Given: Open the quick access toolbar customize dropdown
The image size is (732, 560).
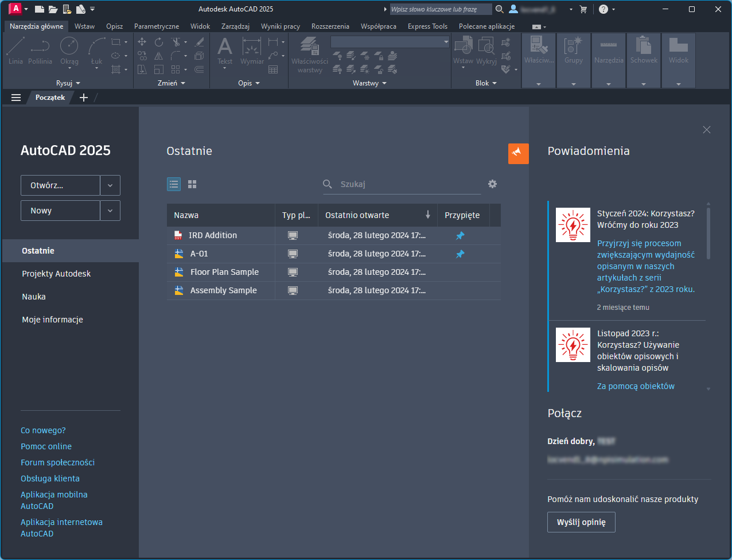Looking at the screenshot, I should point(92,9).
